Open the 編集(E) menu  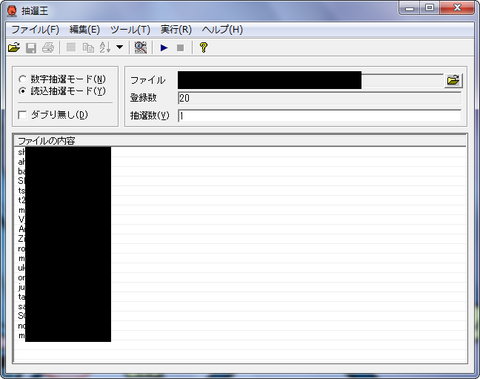point(85,30)
